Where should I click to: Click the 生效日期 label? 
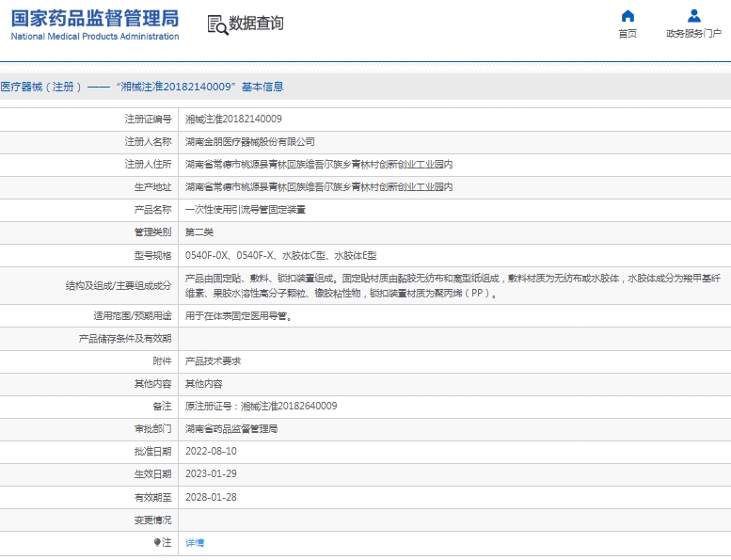[153, 473]
